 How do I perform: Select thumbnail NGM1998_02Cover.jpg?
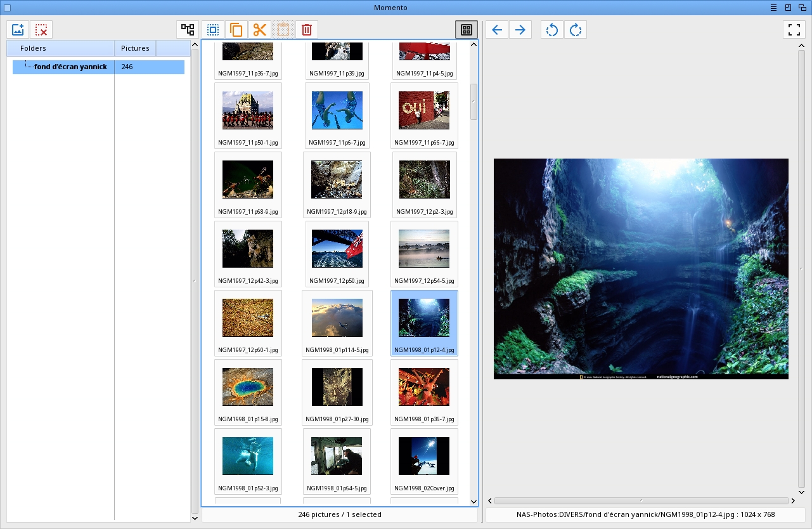pyautogui.click(x=424, y=461)
